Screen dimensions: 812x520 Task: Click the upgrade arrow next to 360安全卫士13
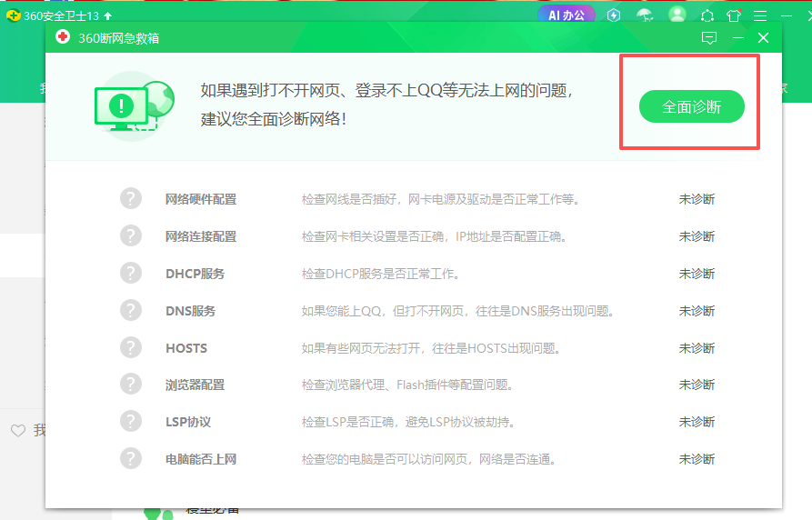pos(108,15)
